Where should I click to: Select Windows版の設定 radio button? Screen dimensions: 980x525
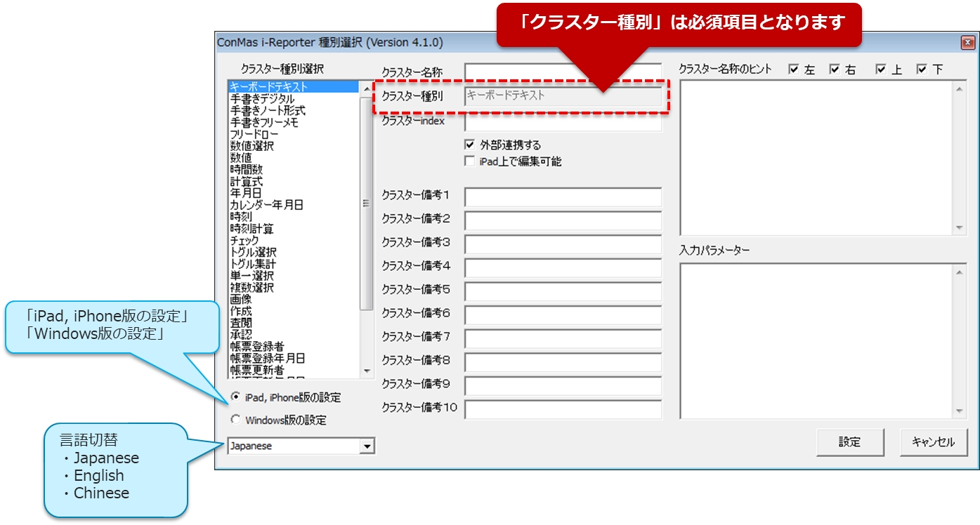point(235,420)
